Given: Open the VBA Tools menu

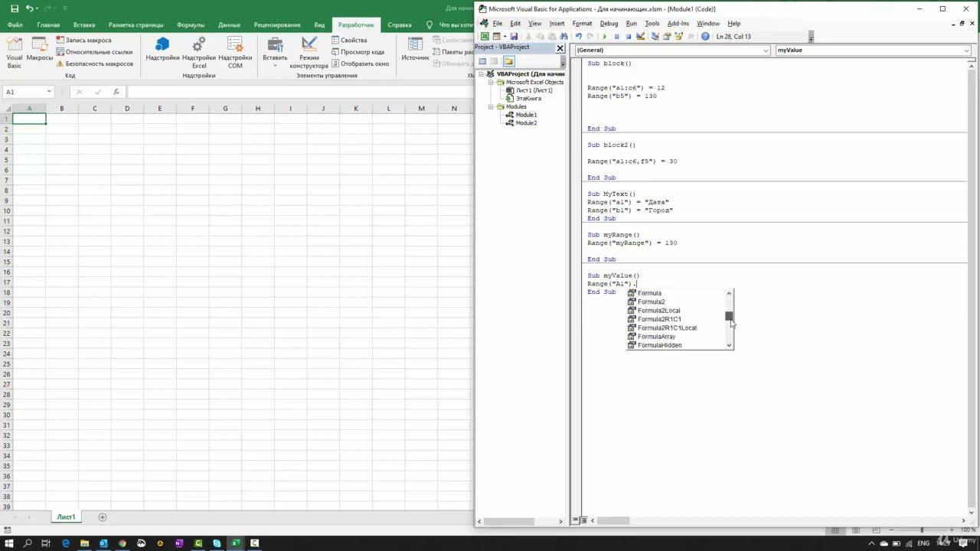Looking at the screenshot, I should click(x=652, y=24).
